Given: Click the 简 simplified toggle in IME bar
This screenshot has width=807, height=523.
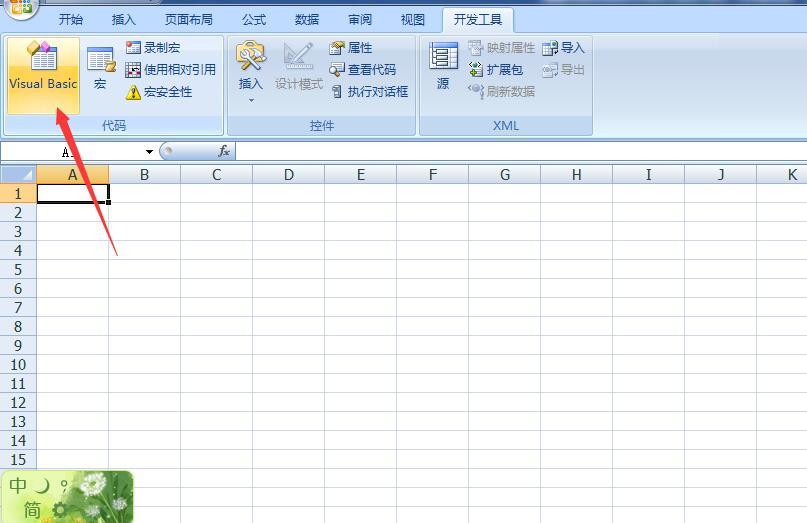Looking at the screenshot, I should point(32,510).
